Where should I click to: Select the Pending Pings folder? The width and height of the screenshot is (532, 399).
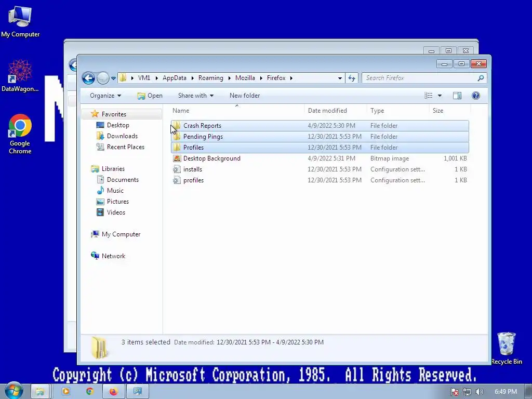click(320, 137)
